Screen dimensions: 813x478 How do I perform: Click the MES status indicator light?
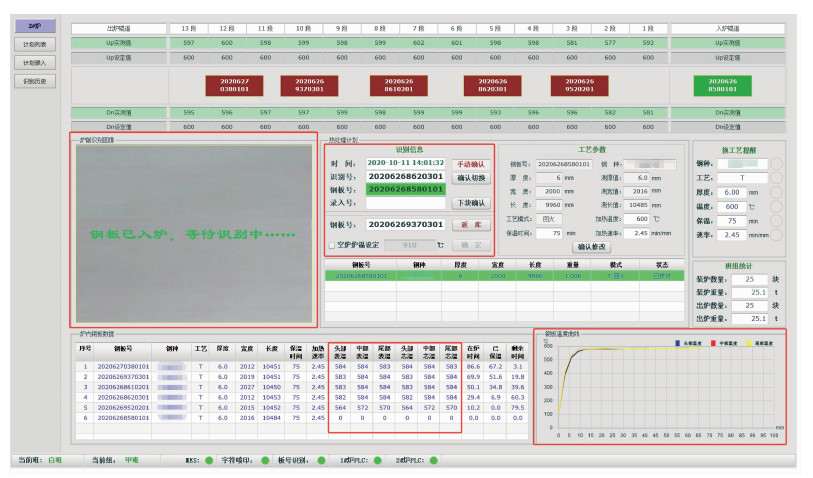click(x=208, y=461)
